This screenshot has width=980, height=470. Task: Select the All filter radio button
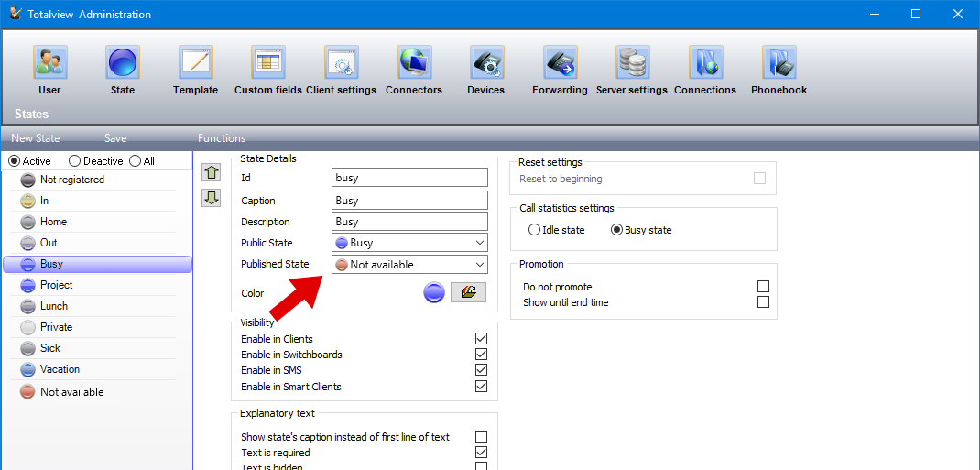tap(135, 161)
